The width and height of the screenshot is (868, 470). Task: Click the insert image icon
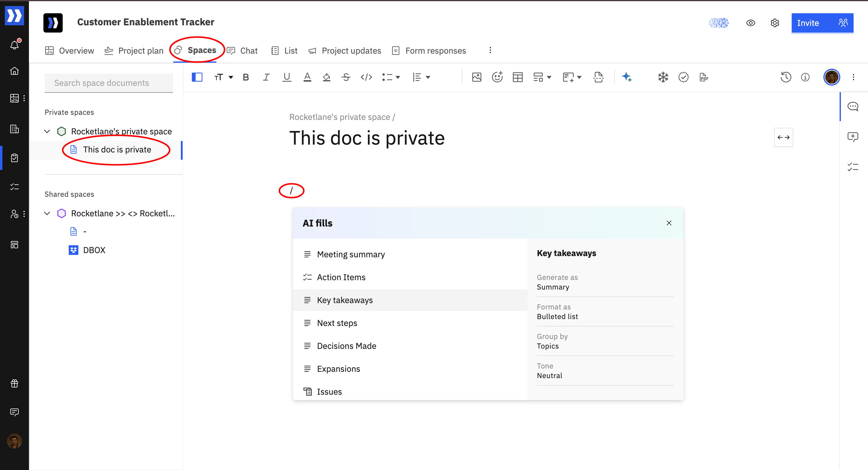(x=476, y=77)
